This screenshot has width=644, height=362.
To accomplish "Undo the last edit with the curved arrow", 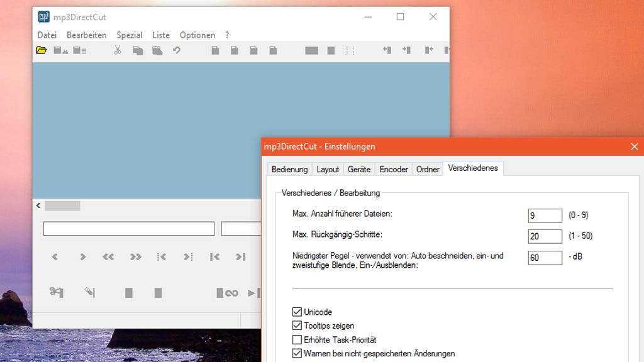I will click(x=177, y=50).
